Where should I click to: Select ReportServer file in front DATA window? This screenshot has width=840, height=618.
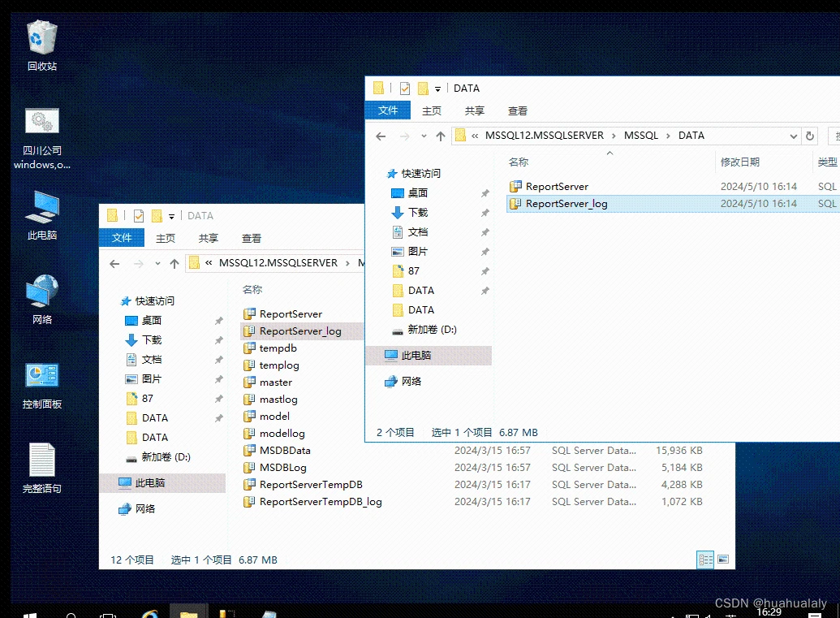[x=557, y=187]
